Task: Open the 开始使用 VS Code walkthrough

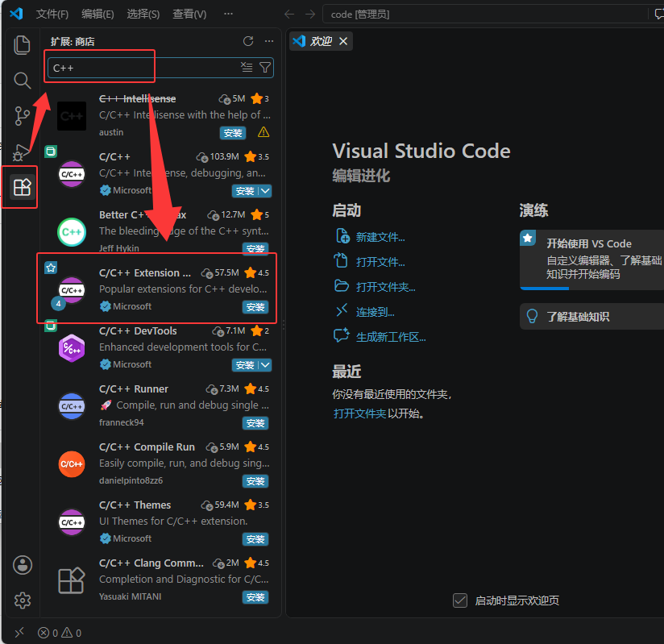Action: 592,260
